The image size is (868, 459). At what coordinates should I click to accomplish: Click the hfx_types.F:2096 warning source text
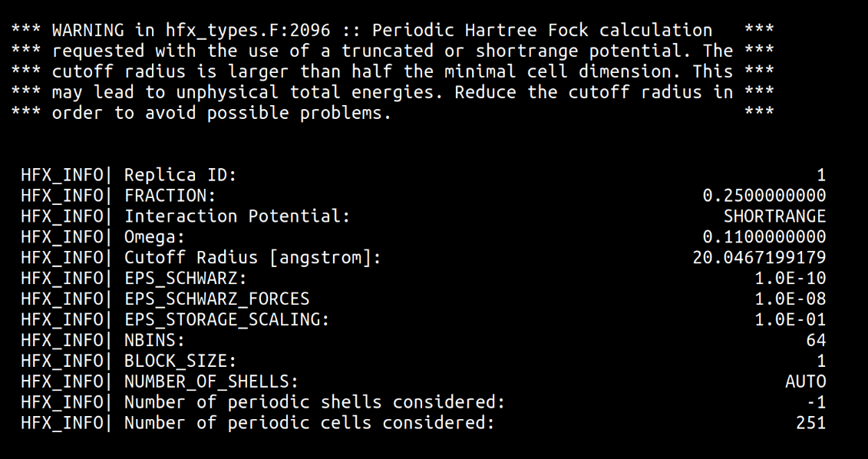(216, 31)
